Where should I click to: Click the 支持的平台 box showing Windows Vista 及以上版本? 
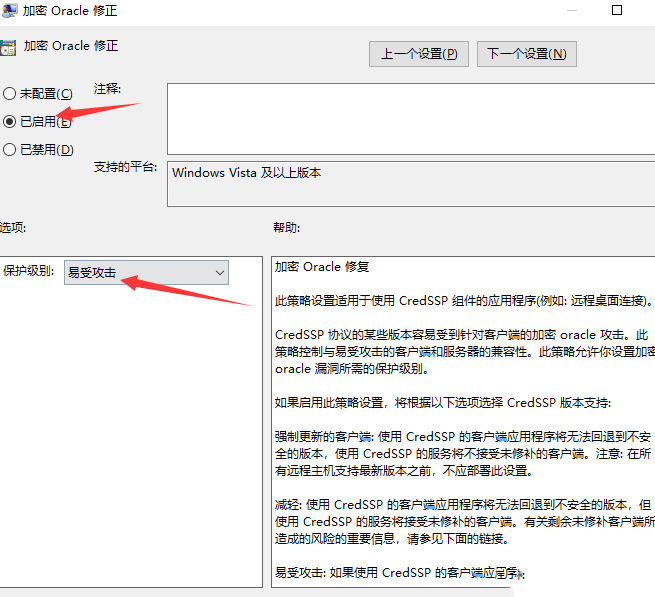[411, 184]
